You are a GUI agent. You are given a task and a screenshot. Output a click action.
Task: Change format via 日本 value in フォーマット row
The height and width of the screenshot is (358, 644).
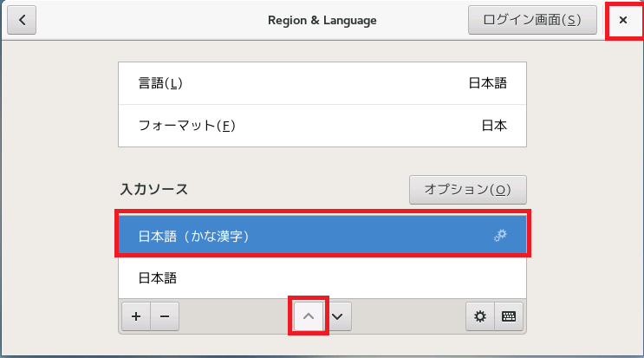(493, 126)
